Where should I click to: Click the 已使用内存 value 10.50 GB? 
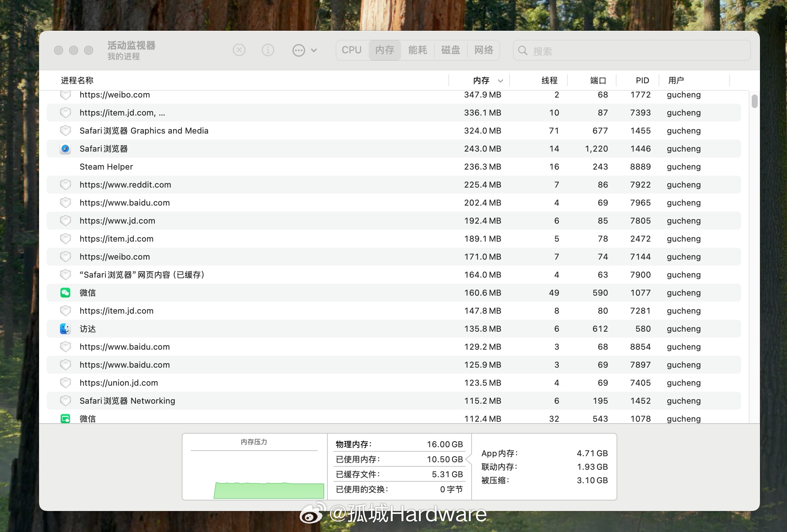point(445,459)
